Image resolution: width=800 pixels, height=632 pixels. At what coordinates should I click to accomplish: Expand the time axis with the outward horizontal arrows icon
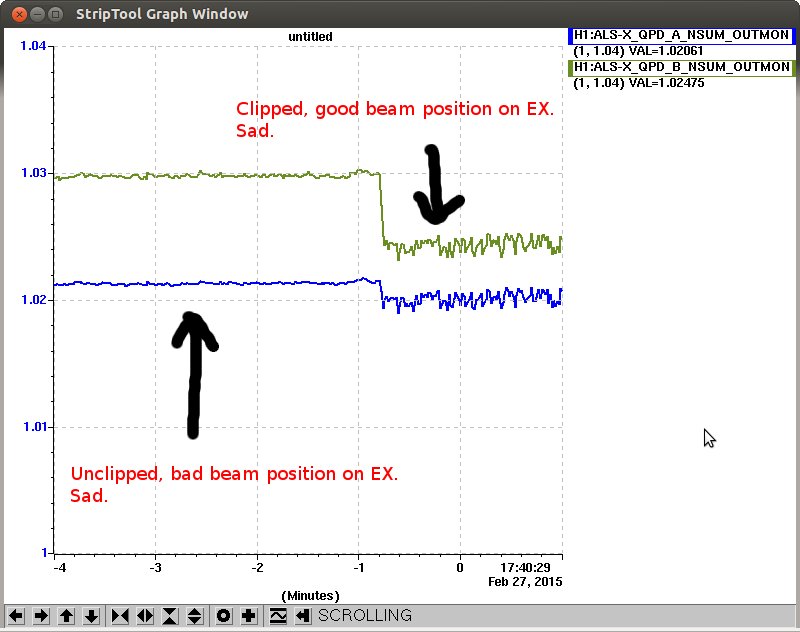coord(145,616)
